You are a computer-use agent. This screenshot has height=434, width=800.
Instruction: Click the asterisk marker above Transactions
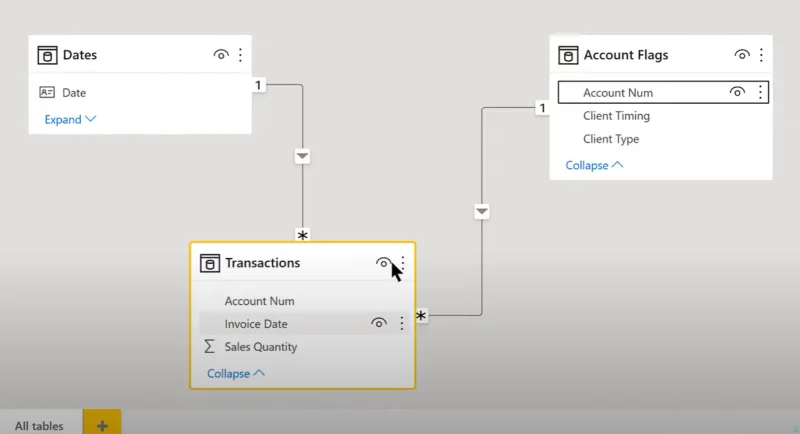point(303,235)
